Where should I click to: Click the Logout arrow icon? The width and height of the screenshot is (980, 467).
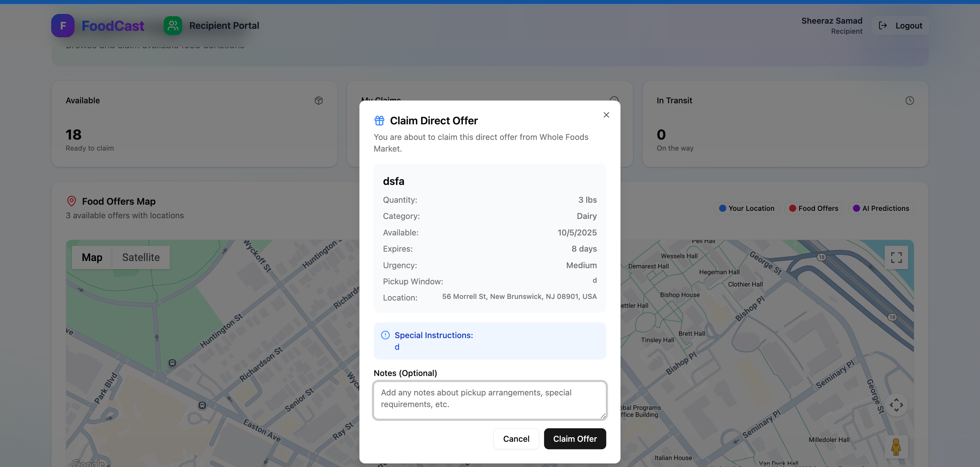click(x=882, y=26)
